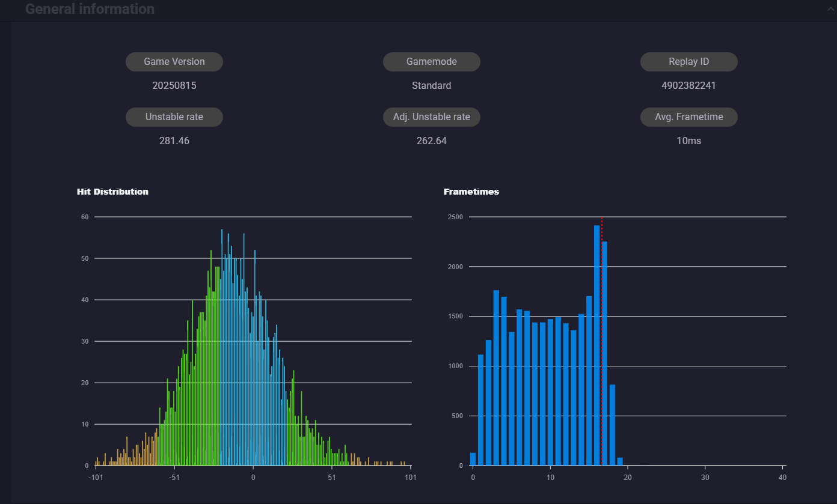The width and height of the screenshot is (837, 504).
Task: Click the Unstable rate label pill
Action: [174, 117]
